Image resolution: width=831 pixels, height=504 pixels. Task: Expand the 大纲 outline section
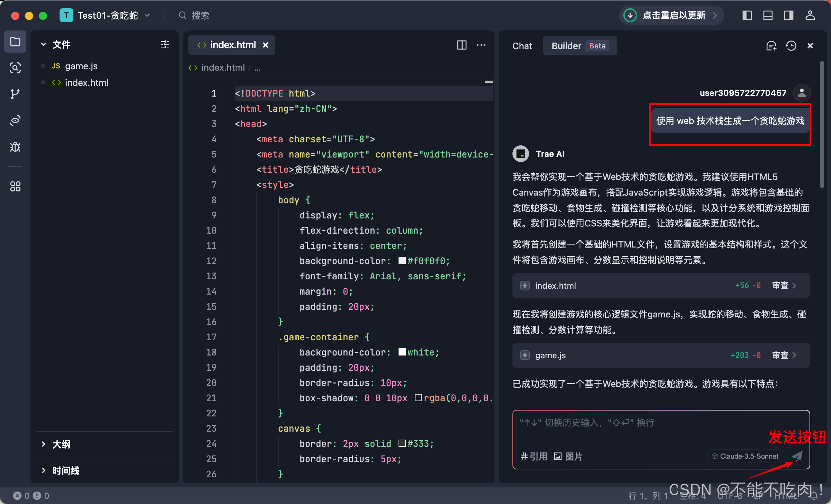coord(61,444)
